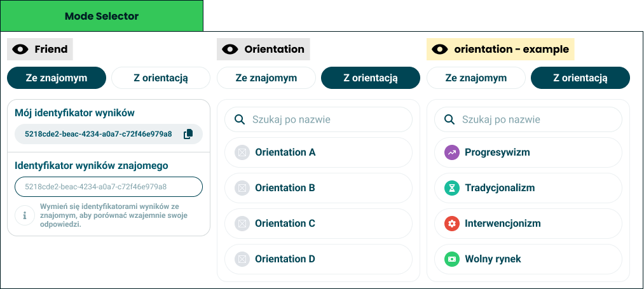Viewport: 644px width, 289px height.
Task: Pick the Tradycjonalizm orientation
Action: click(x=528, y=188)
